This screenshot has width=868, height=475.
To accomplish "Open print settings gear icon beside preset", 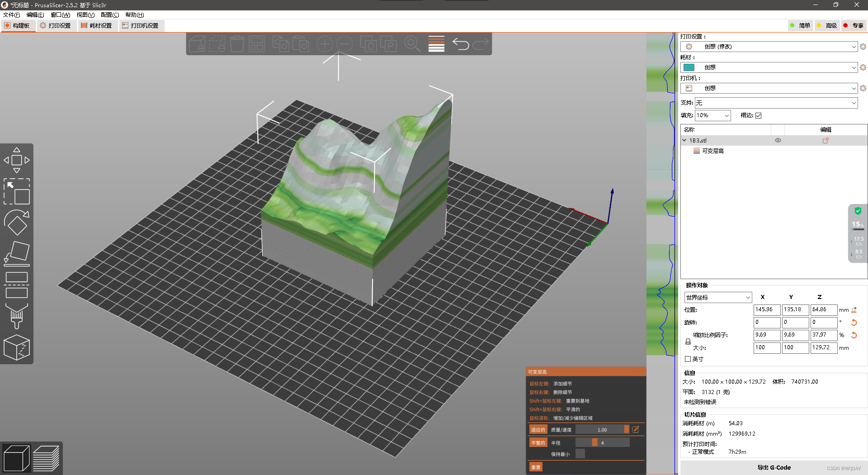I will point(863,47).
